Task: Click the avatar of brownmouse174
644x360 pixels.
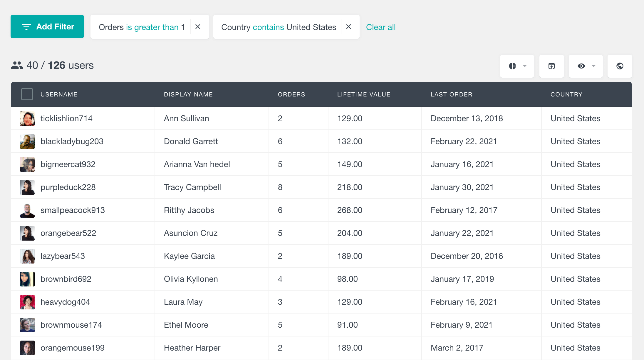Action: tap(27, 325)
